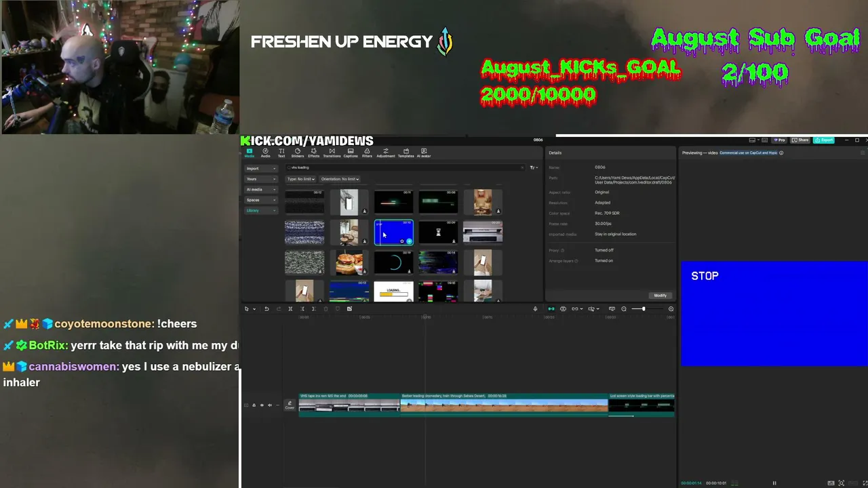The height and width of the screenshot is (488, 868).
Task: Download the burger and fries clip
Action: 364,271
